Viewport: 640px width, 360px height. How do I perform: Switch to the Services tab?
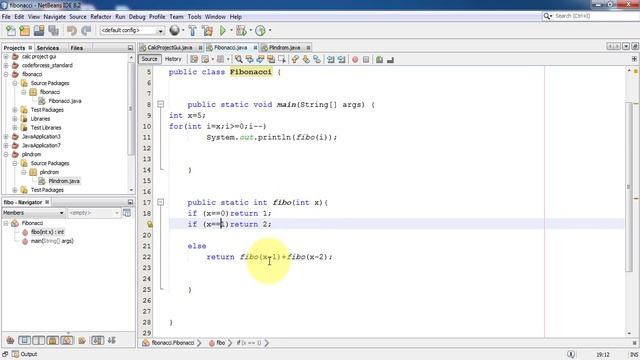[x=48, y=48]
